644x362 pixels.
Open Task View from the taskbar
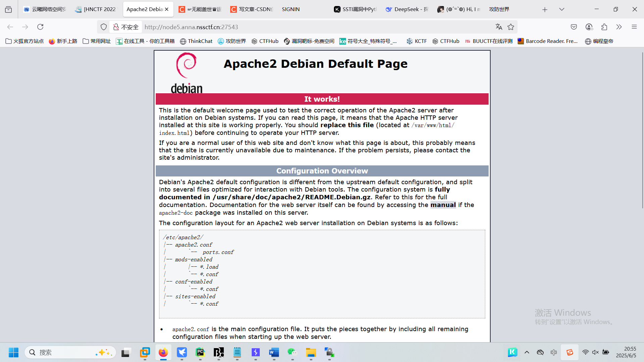coord(126,352)
